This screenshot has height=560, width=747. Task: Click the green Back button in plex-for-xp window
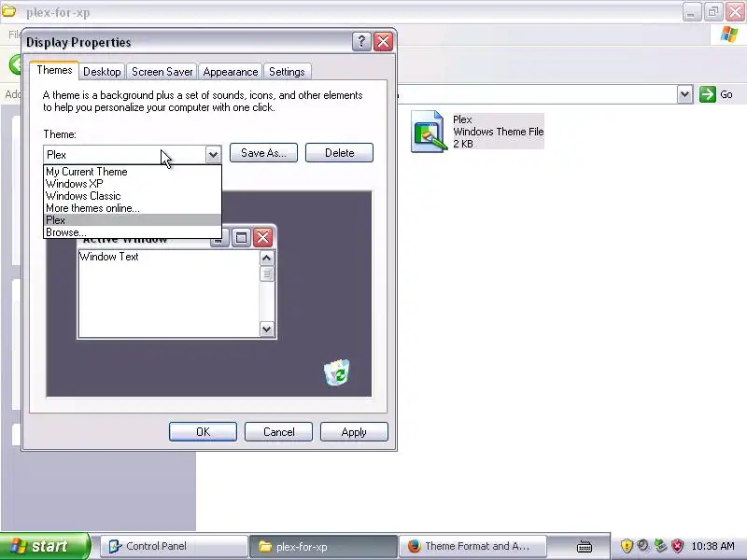(x=15, y=64)
